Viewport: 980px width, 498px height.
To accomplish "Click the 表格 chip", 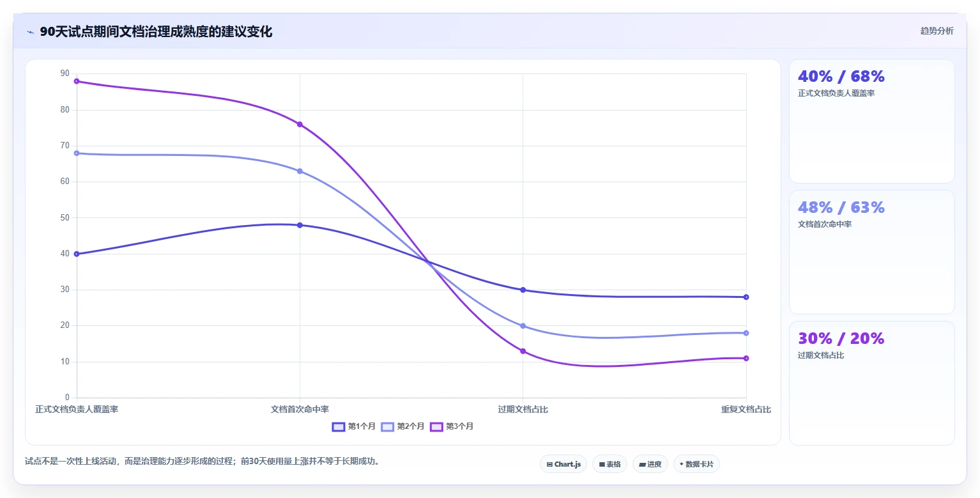I will (609, 464).
